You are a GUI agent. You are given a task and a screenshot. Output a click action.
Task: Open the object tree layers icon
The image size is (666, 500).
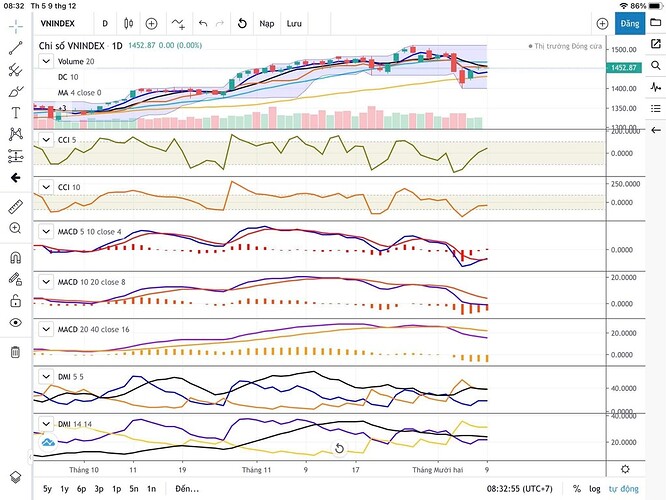(x=16, y=477)
